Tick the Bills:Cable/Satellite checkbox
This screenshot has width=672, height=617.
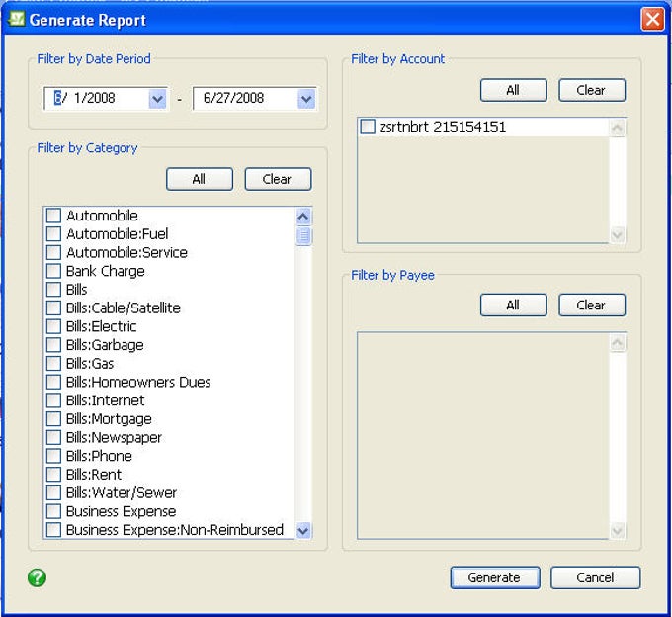[x=53, y=308]
